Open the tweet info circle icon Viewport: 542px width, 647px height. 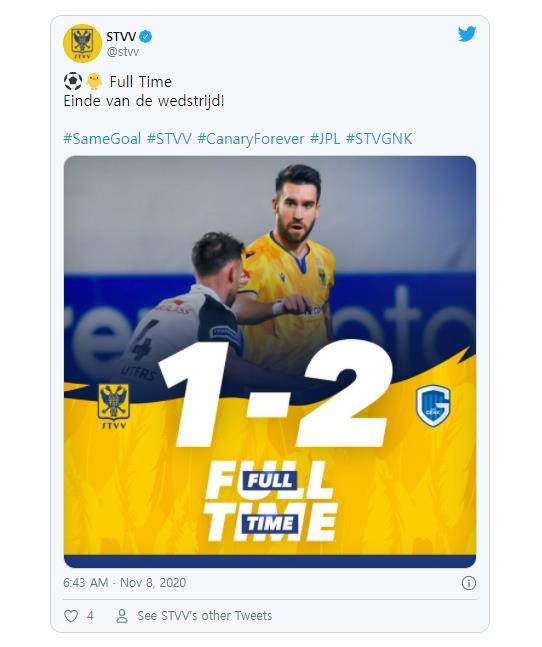pos(469,583)
